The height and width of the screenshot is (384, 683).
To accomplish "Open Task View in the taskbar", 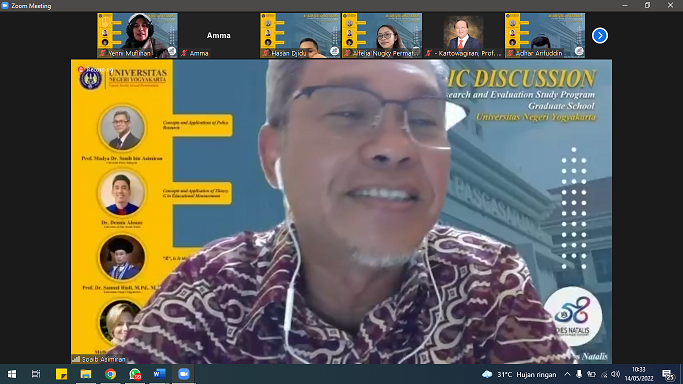I will [36, 374].
